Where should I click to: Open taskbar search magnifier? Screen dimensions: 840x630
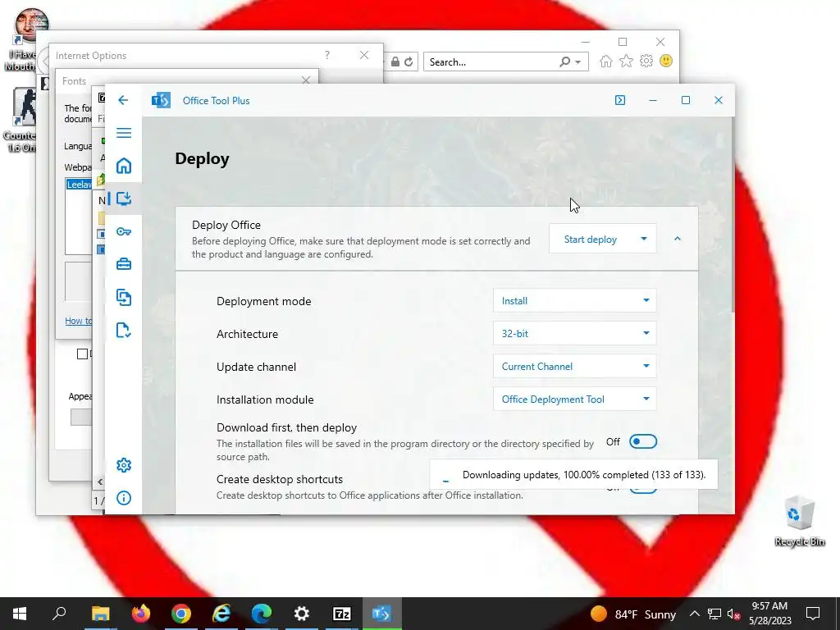59,614
